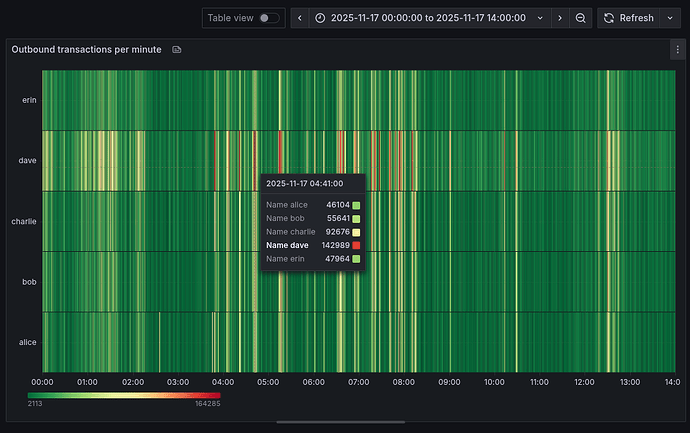Zoom out the time range

pos(581,18)
